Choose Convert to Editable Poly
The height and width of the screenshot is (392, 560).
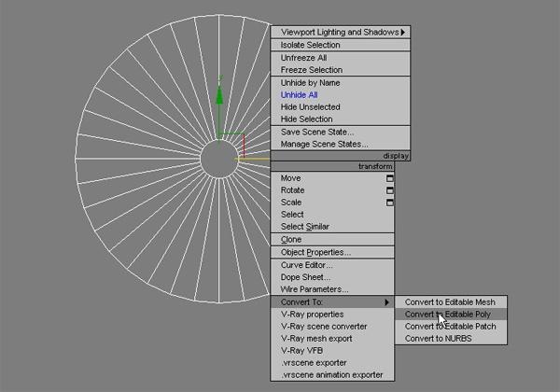coord(447,315)
